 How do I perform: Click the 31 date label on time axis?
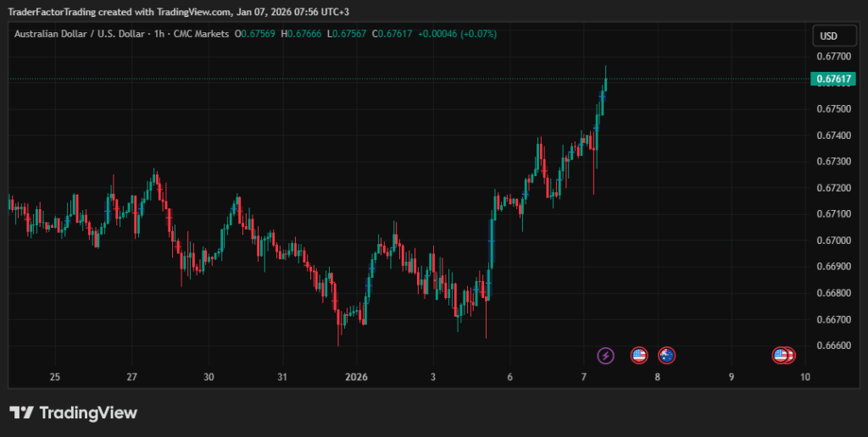point(282,377)
